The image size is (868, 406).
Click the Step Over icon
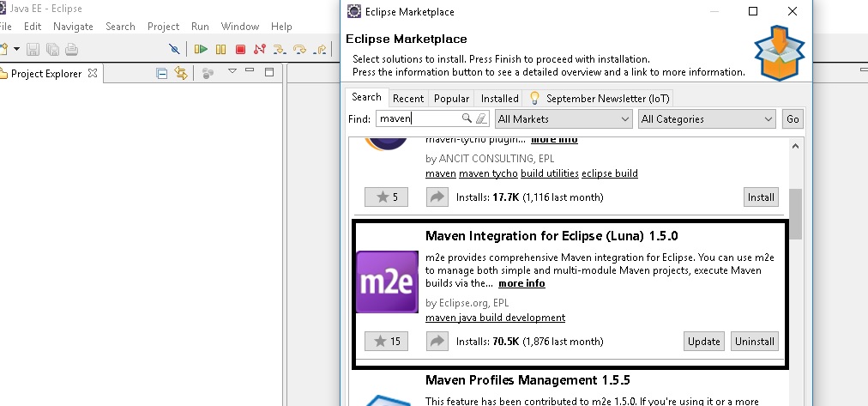coord(299,49)
